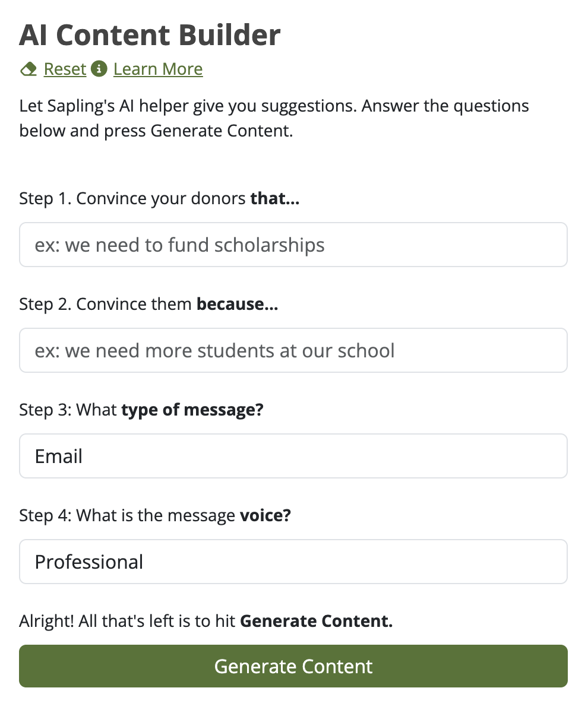Select the Email text in Step 3
This screenshot has height=710, width=588.
tap(58, 457)
